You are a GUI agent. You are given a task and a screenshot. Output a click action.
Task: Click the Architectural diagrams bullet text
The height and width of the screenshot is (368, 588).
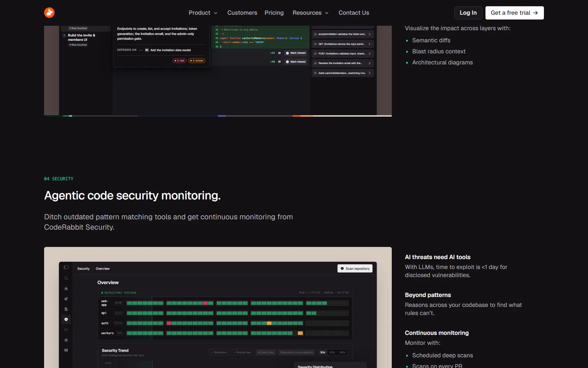[x=442, y=63]
